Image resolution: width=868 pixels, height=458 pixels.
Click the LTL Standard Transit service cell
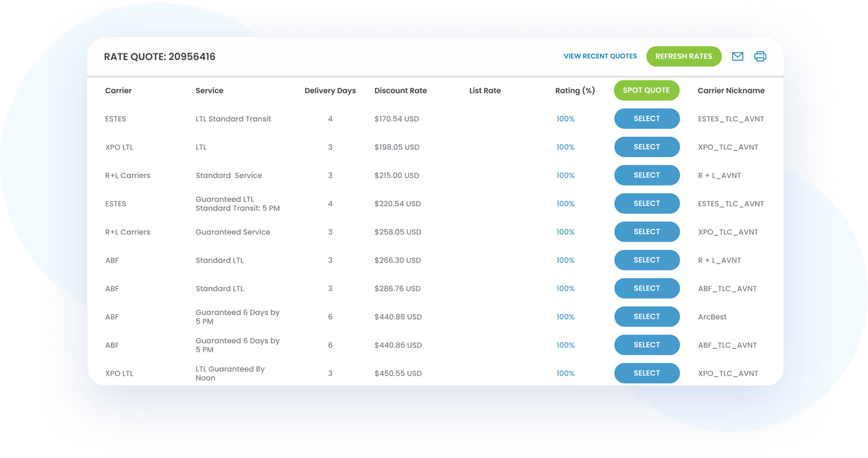pyautogui.click(x=233, y=119)
